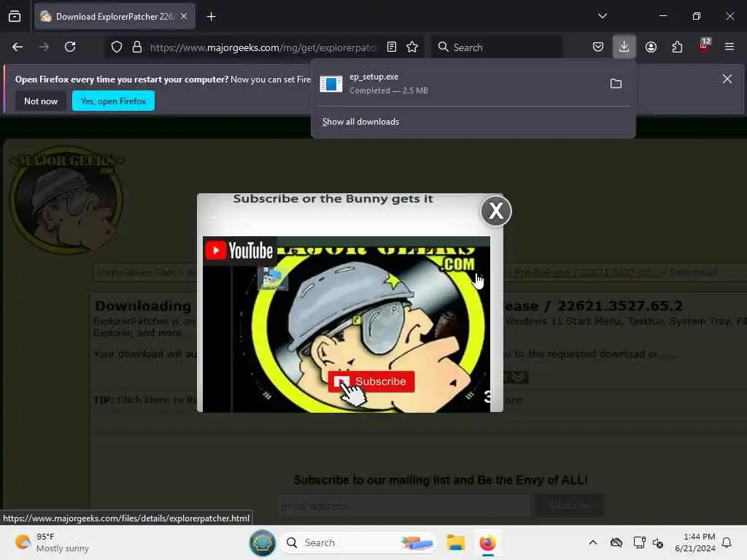This screenshot has width=747, height=560.
Task: Go forward with the forward arrow button
Action: (44, 47)
